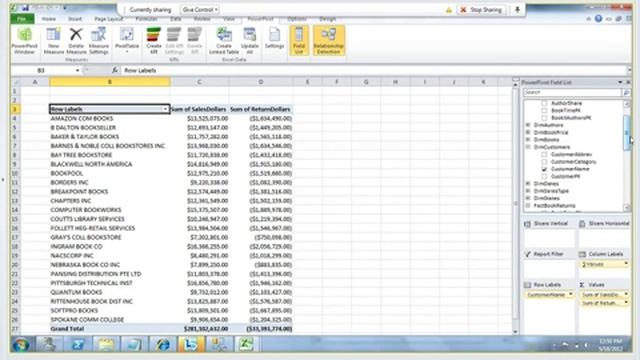Open Measure Settings

(x=98, y=41)
